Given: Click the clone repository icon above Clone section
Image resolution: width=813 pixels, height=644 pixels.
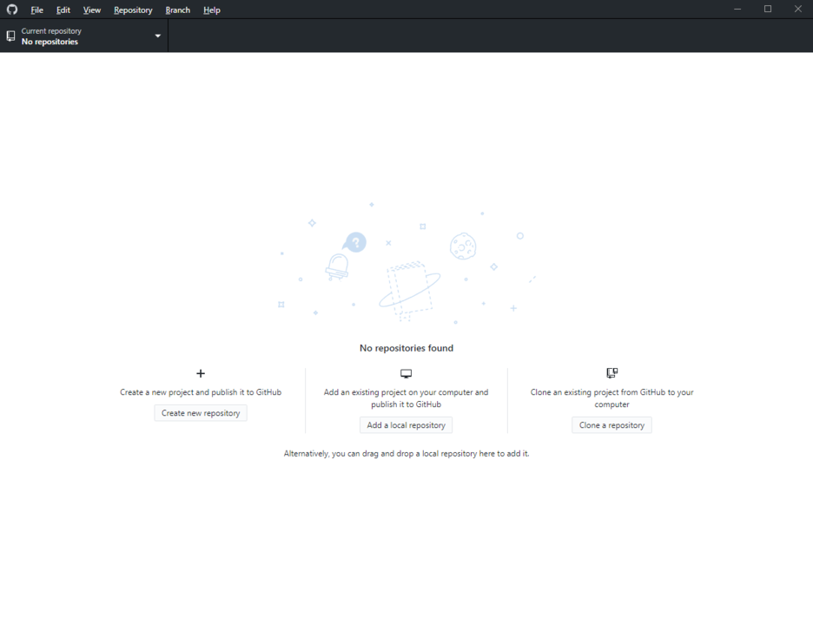Looking at the screenshot, I should pos(611,372).
